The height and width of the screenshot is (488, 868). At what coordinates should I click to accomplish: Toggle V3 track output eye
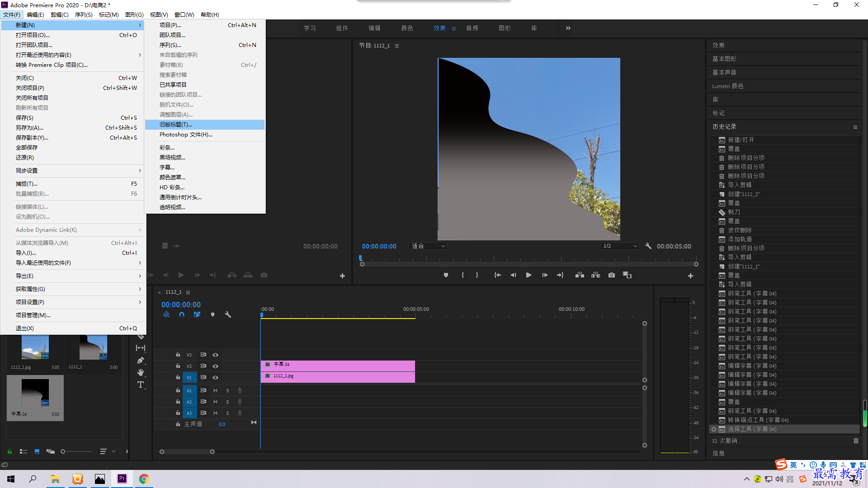216,355
